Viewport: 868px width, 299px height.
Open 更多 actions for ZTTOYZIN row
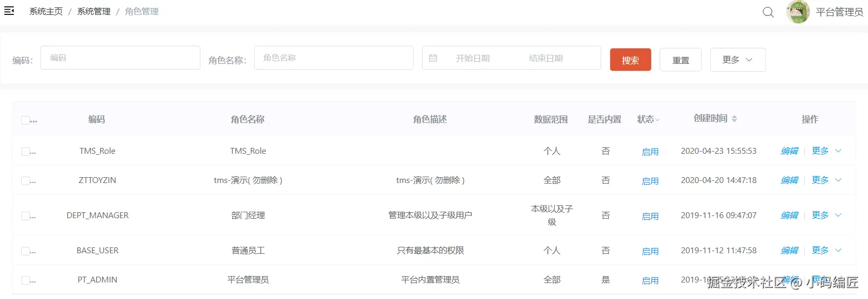click(827, 180)
